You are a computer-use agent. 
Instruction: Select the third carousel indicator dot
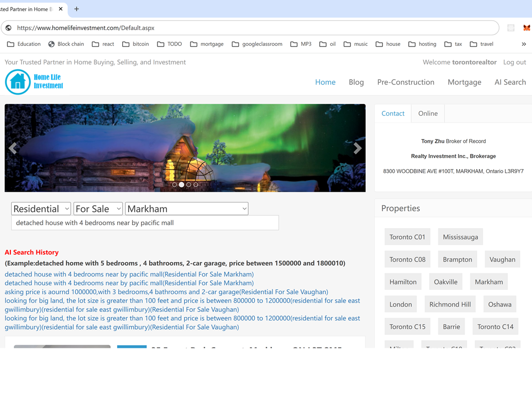(189, 185)
